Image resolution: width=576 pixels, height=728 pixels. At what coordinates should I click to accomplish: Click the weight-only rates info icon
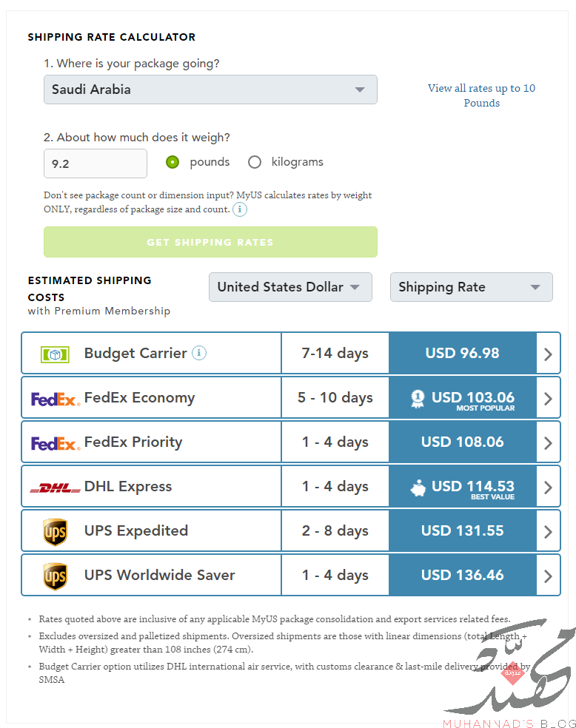click(x=240, y=209)
